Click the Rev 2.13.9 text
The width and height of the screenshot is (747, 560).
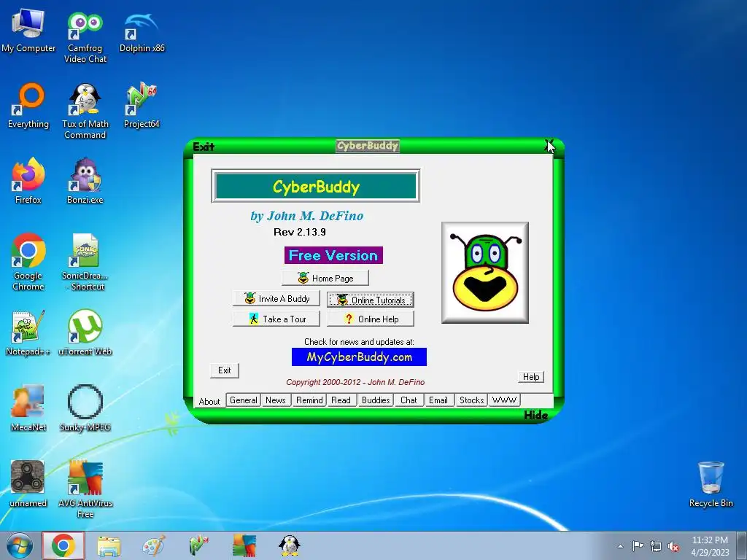coord(300,232)
